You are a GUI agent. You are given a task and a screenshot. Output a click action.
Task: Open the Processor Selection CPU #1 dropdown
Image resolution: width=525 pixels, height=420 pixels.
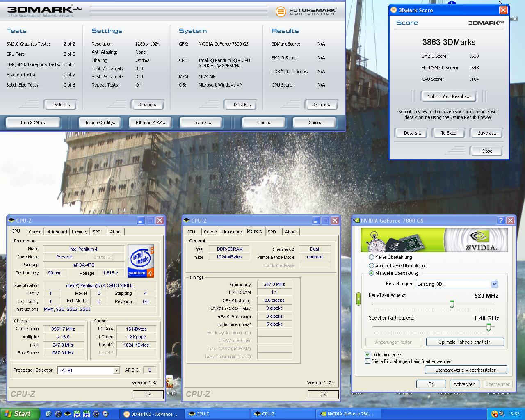pyautogui.click(x=116, y=370)
